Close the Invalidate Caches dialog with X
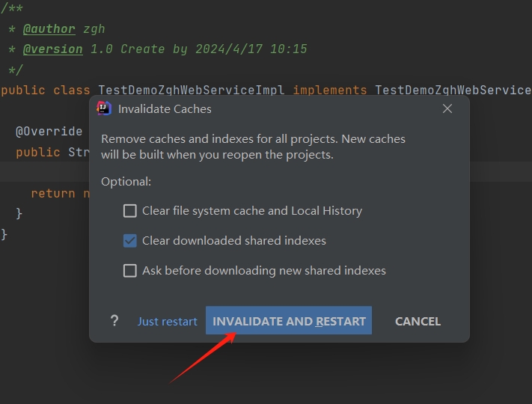 click(x=447, y=108)
